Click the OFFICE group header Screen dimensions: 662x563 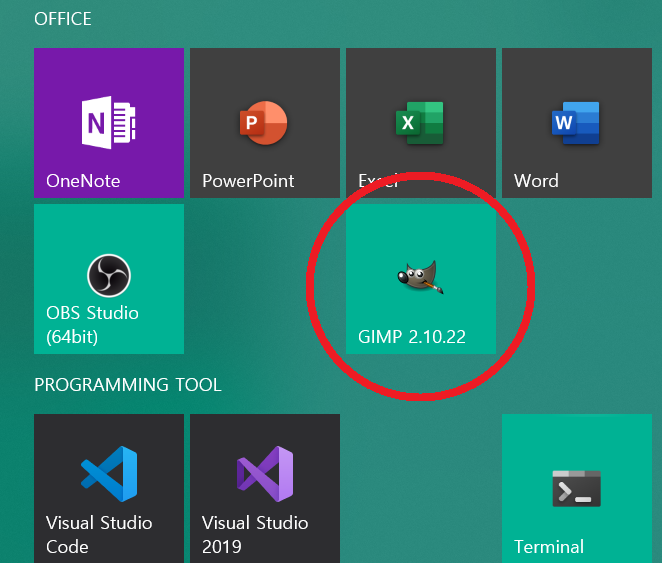62,19
